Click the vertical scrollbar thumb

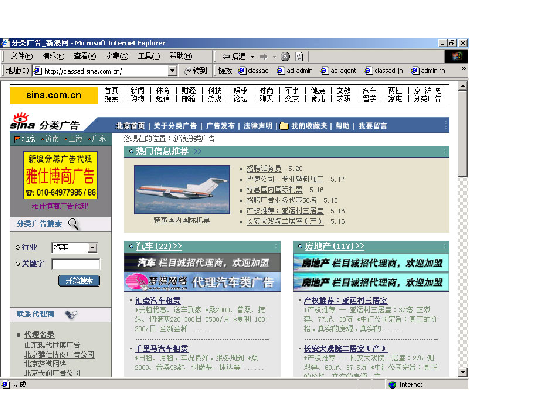463,134
